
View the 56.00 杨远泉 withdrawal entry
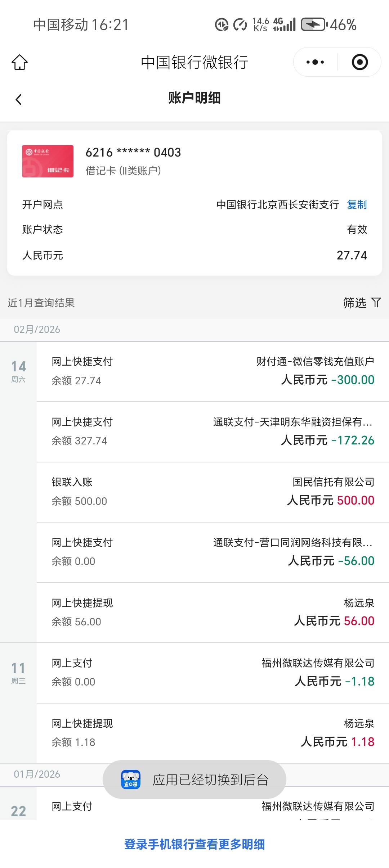tap(213, 612)
